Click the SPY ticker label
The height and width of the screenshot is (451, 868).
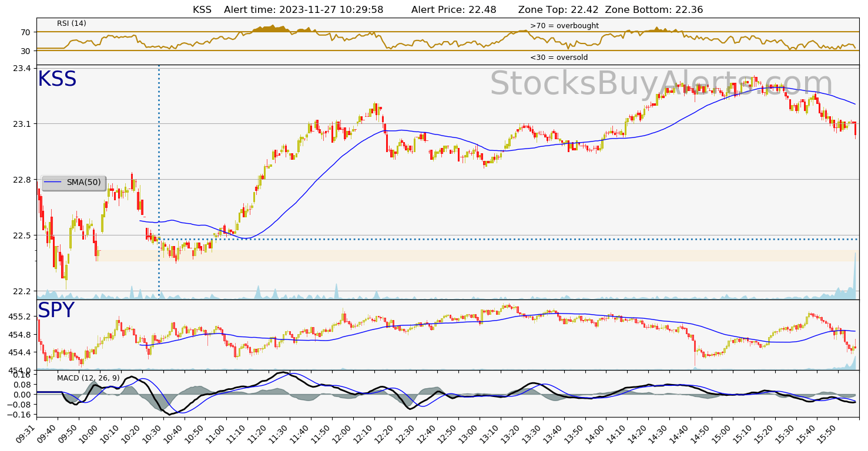[56, 311]
